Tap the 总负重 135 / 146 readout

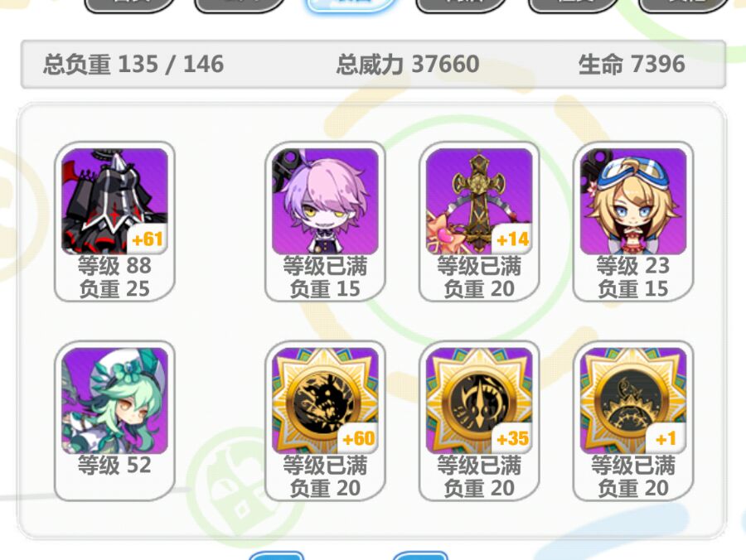pos(133,64)
